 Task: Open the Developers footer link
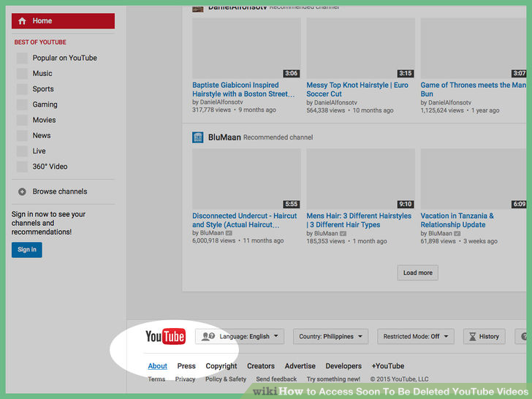pos(343,366)
